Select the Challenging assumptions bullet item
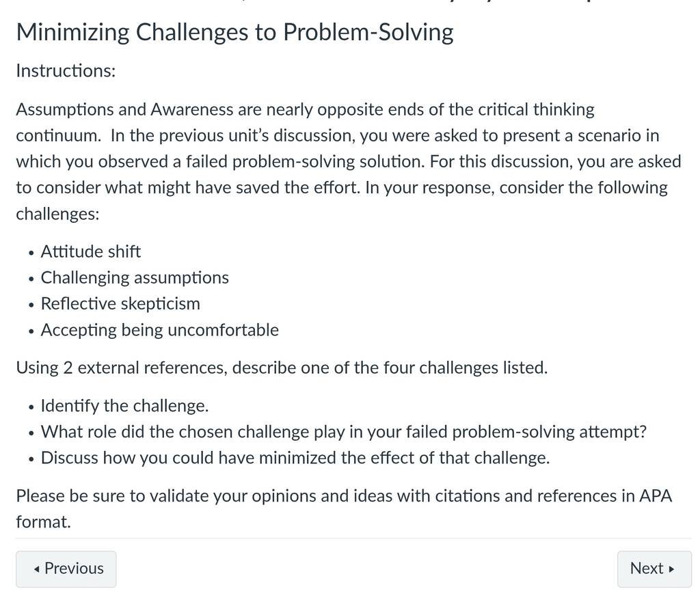This screenshot has height=602, width=700. point(135,277)
